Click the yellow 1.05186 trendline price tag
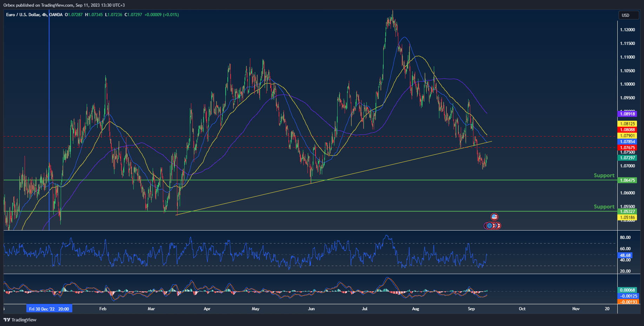This screenshot has width=644, height=326. [627, 218]
